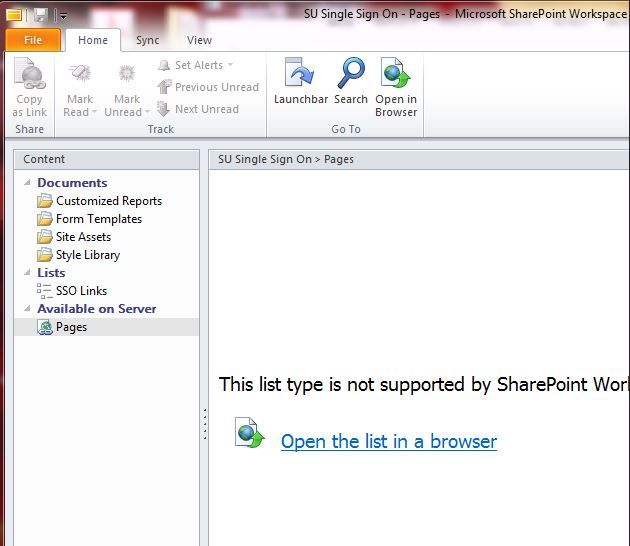Click the Form Templates folder icon
Screen dimensions: 630x546
[45, 219]
